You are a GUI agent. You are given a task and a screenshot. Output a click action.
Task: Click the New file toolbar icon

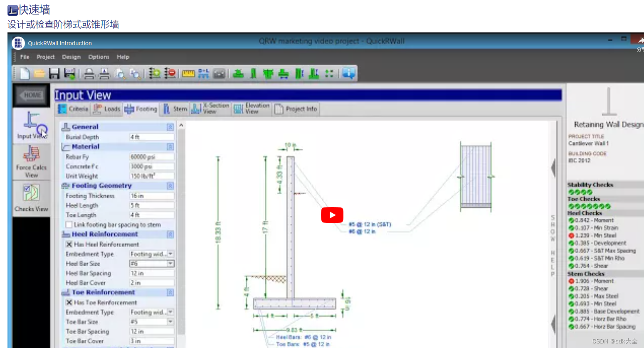click(x=25, y=74)
